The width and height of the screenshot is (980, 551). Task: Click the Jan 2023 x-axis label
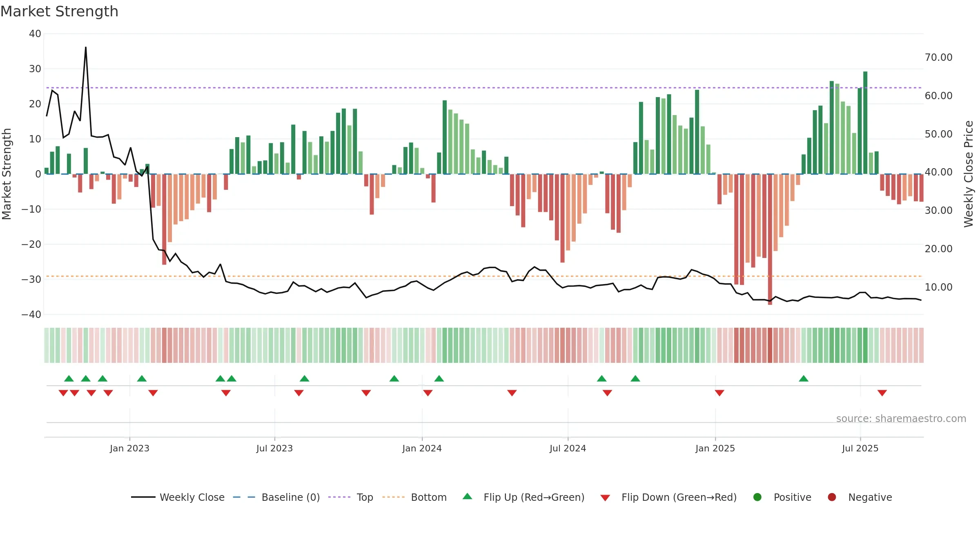pos(129,448)
